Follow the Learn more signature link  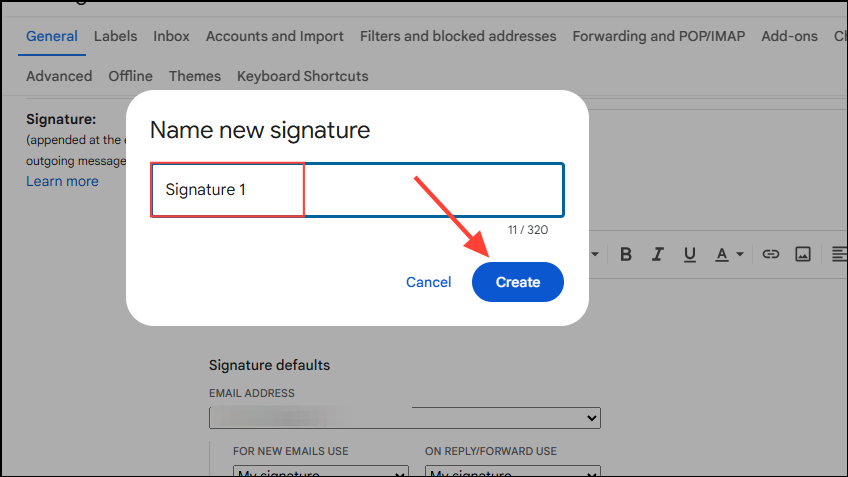click(x=62, y=181)
